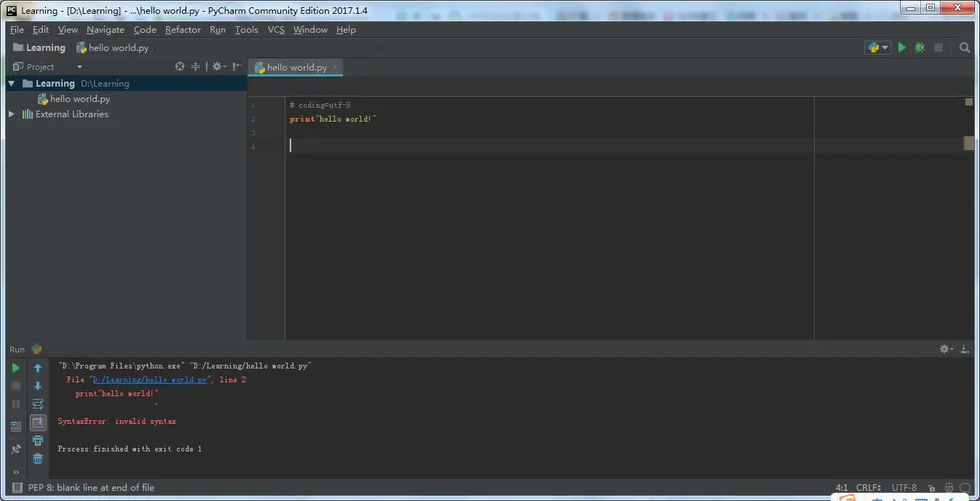Click inspection status square atop editor scrollbar
The height and width of the screenshot is (501, 980).
[x=969, y=102]
